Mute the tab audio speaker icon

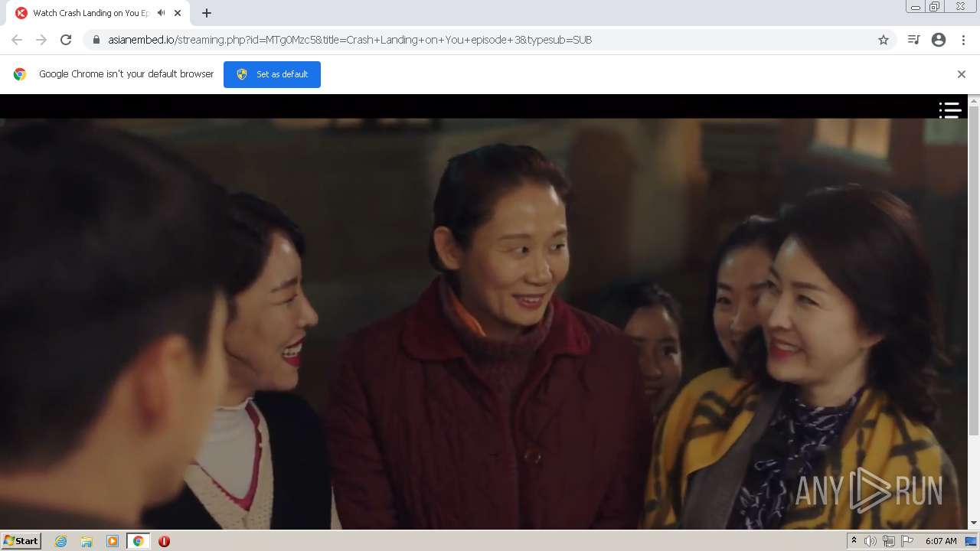[x=161, y=13]
